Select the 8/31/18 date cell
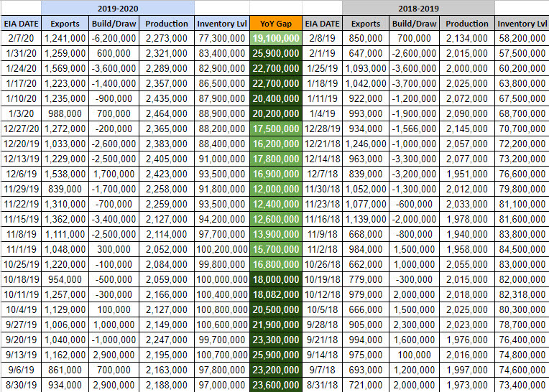The height and width of the screenshot is (392, 549). [322, 385]
